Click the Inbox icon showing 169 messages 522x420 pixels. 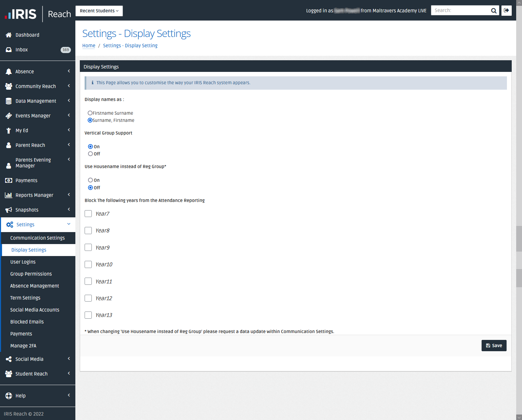click(x=9, y=49)
